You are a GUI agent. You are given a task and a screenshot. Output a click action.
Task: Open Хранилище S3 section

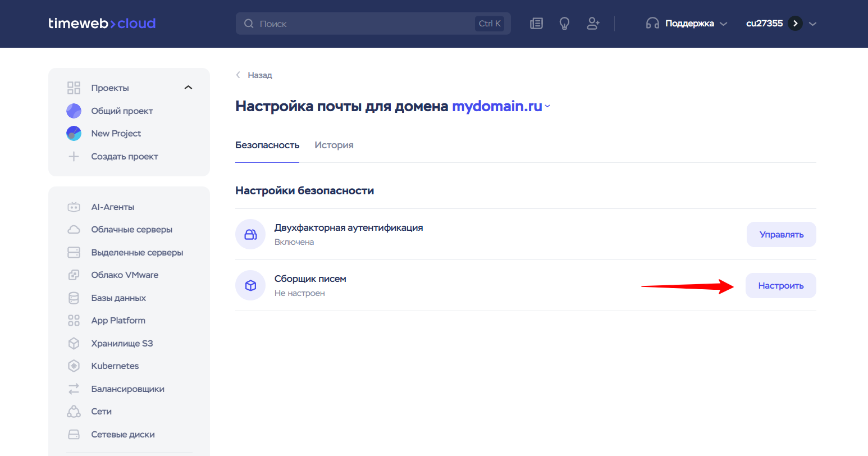[x=122, y=344]
